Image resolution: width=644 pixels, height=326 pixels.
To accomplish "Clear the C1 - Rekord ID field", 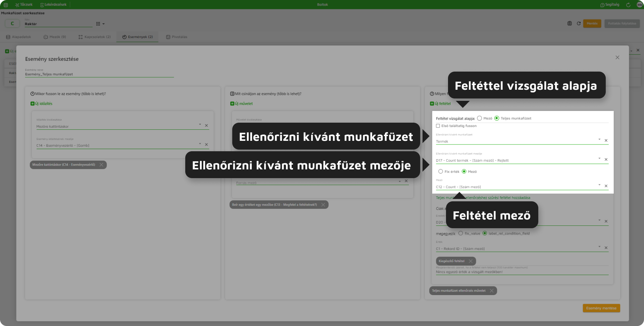I will [x=606, y=248].
